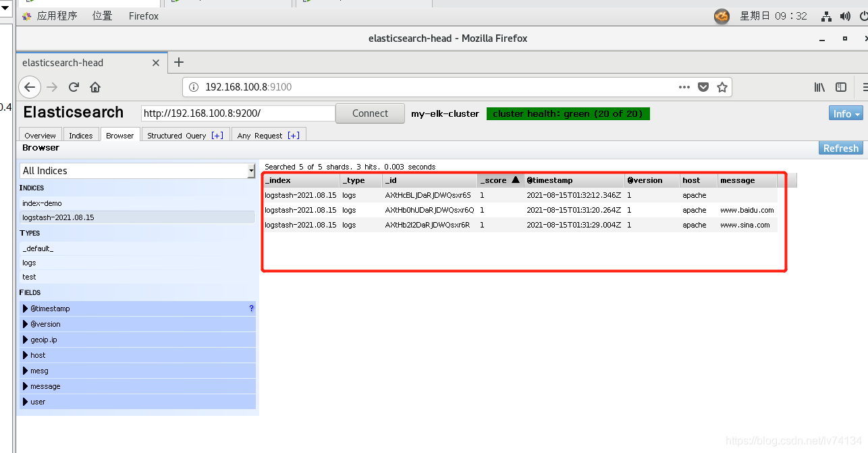868x453 pixels.
Task: Click the Connect button
Action: [370, 113]
